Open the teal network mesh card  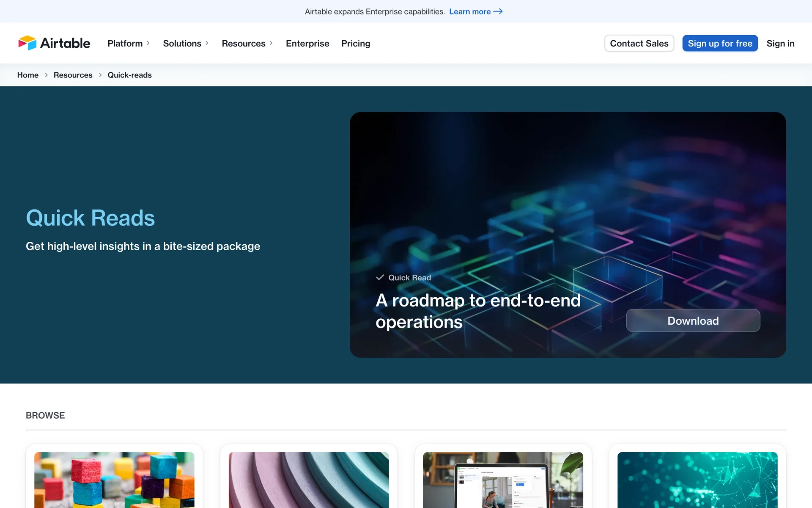point(697,479)
